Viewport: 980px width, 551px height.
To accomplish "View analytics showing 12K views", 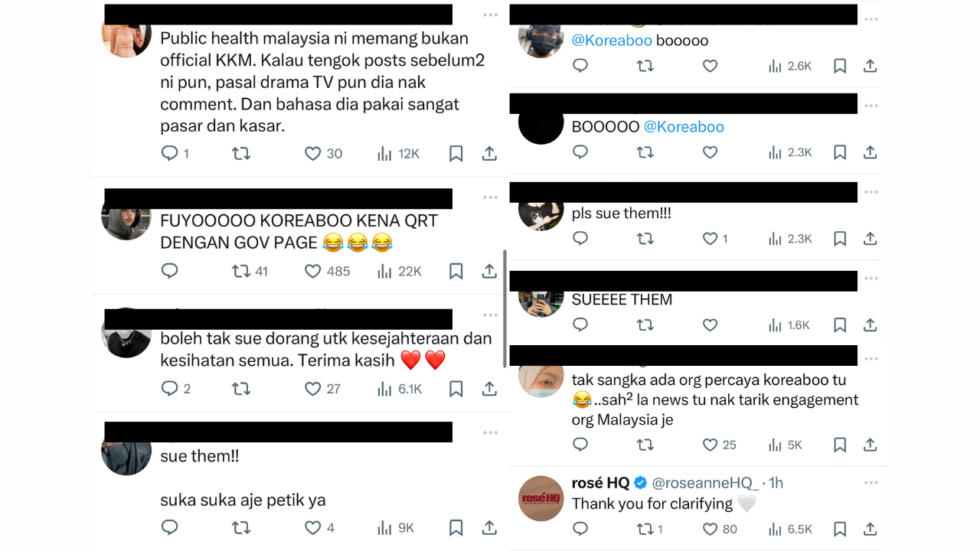I will (x=398, y=154).
